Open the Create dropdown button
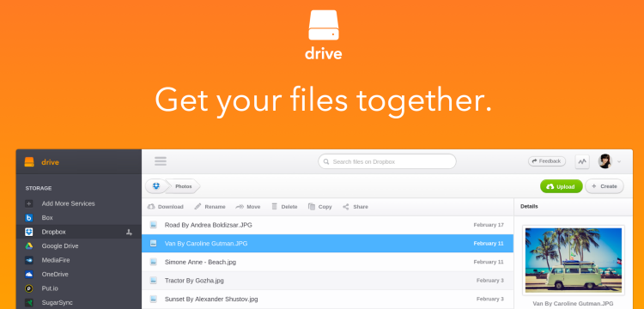This screenshot has width=644, height=309. [605, 186]
